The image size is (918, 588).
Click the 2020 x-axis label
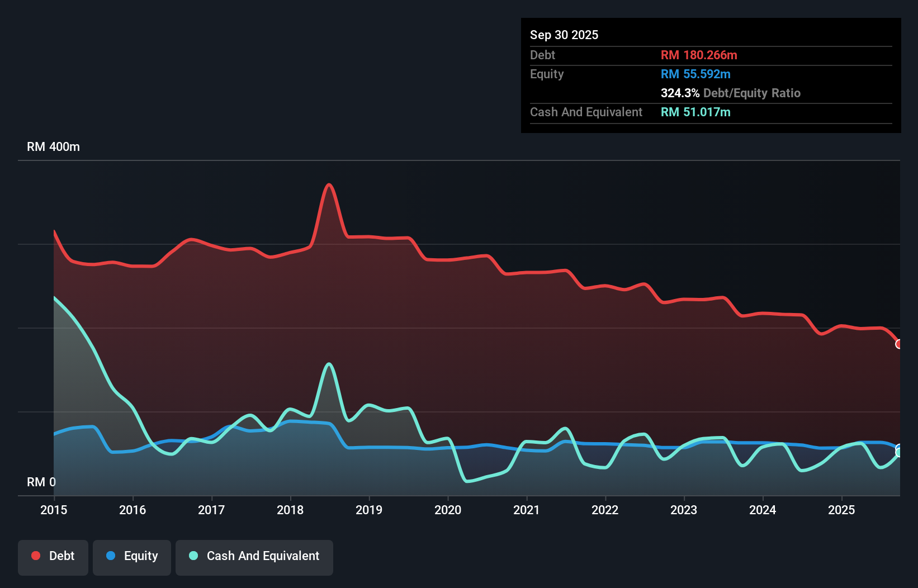[448, 510]
